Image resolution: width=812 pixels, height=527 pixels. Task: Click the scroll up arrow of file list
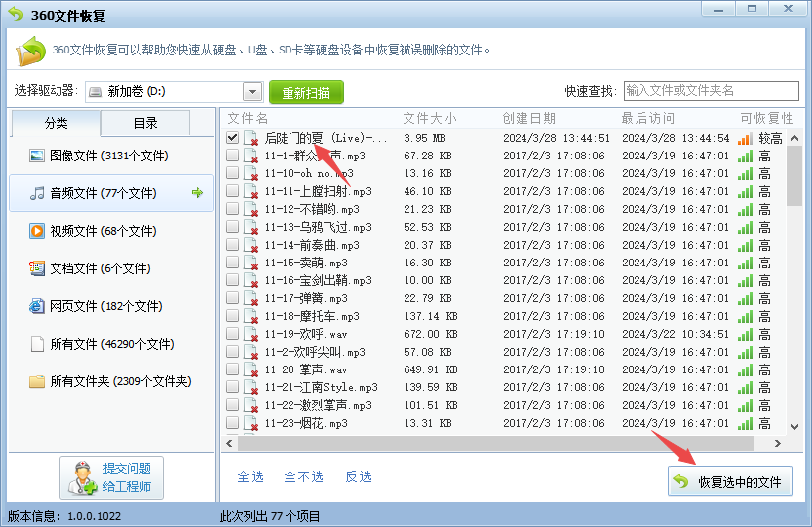tap(794, 138)
